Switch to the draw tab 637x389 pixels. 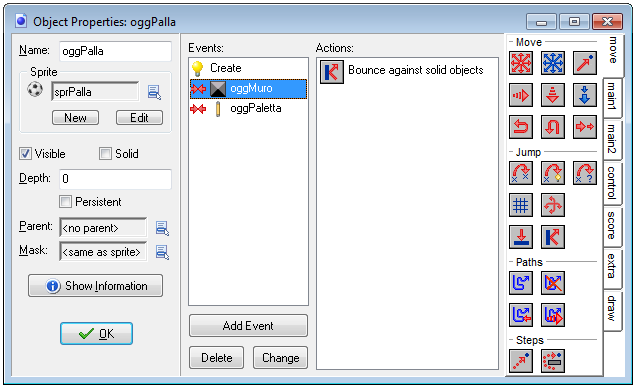tap(612, 310)
